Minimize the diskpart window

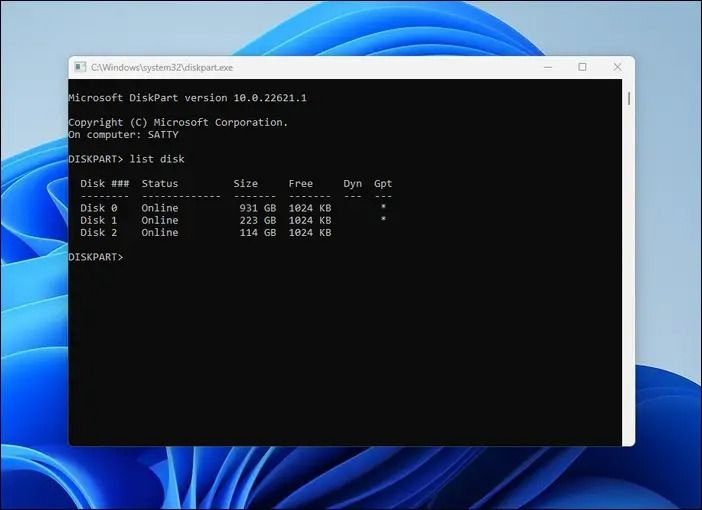pyautogui.click(x=548, y=67)
